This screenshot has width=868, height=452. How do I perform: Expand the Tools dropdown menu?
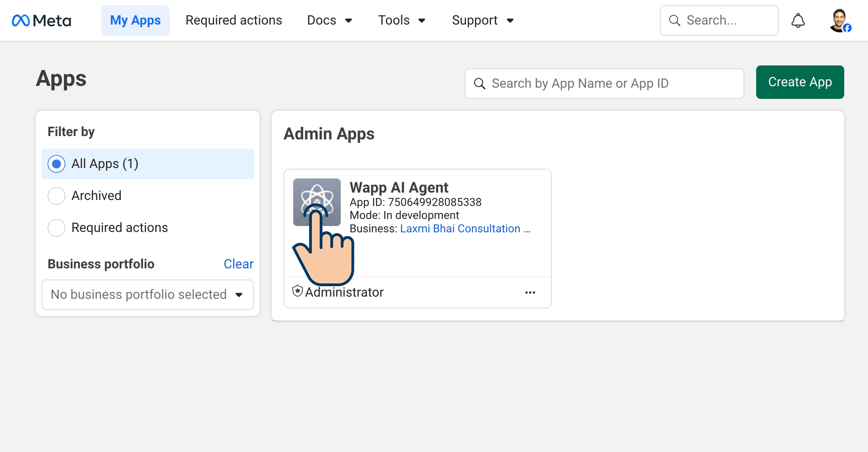point(402,20)
